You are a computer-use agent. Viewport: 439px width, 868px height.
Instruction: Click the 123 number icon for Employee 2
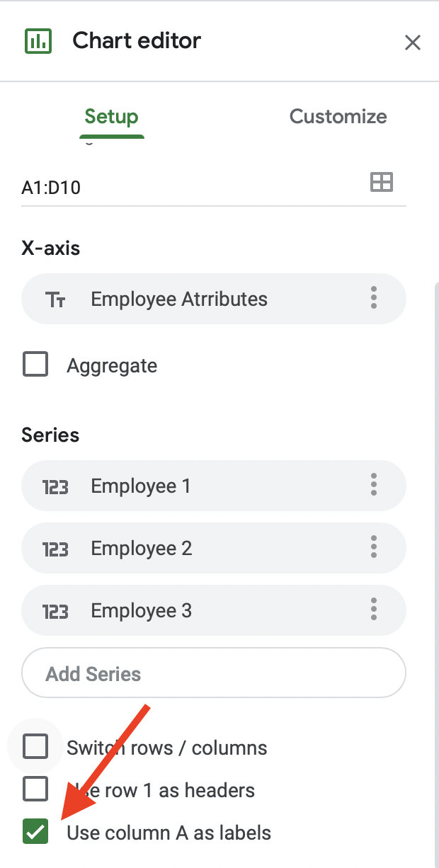pyautogui.click(x=55, y=549)
